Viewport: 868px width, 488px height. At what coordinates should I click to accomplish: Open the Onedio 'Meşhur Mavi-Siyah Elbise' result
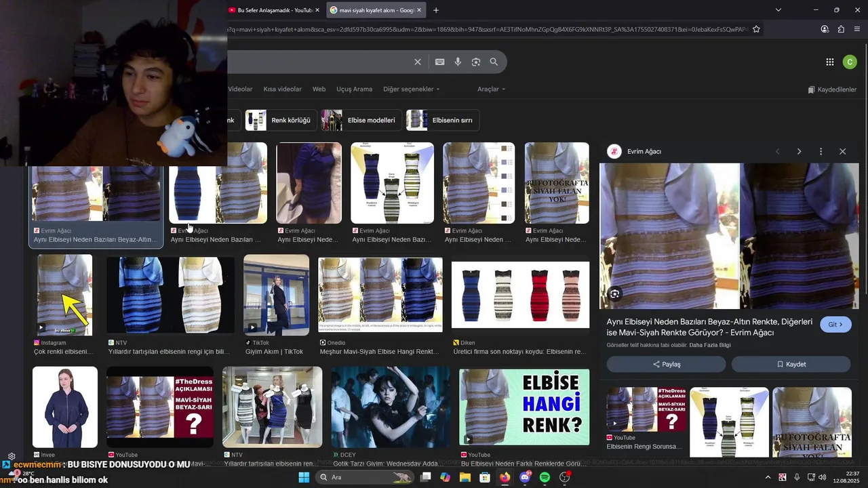coord(380,295)
